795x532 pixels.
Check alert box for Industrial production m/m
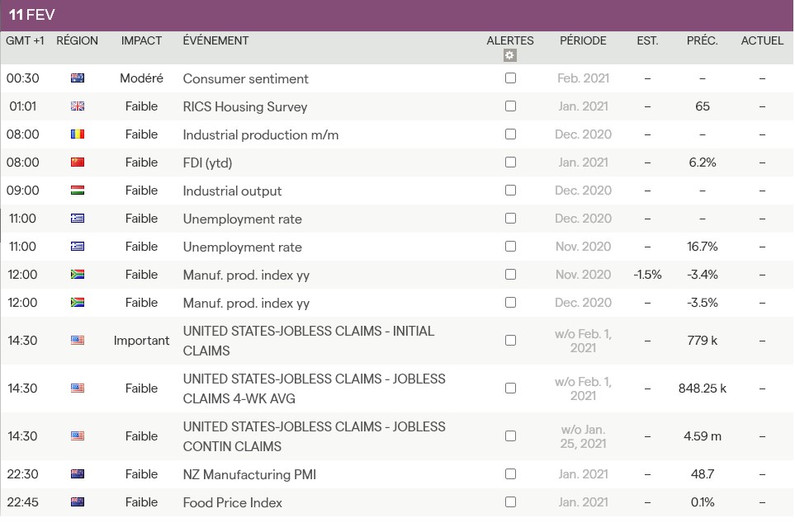(x=510, y=134)
